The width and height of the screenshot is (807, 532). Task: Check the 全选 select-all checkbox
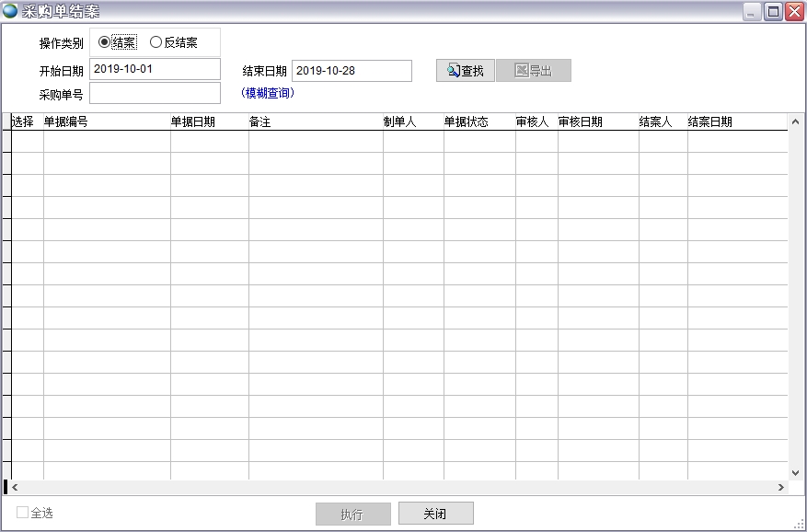(x=23, y=513)
